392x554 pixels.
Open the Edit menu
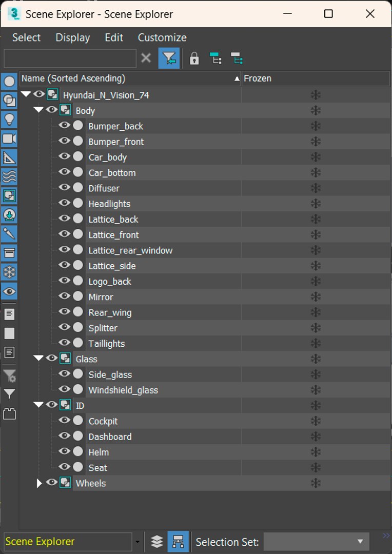point(114,37)
